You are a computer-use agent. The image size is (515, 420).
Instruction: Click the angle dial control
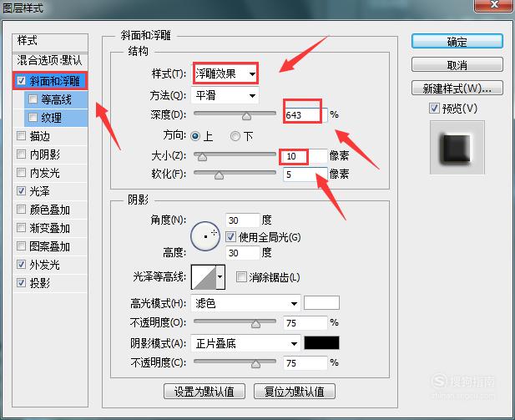(x=205, y=236)
